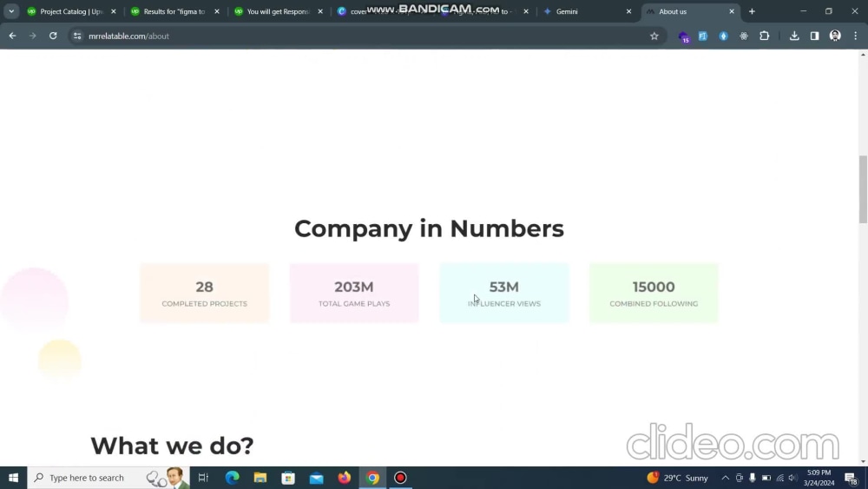This screenshot has height=489, width=868.
Task: Close the You will get Response tab
Action: click(320, 11)
